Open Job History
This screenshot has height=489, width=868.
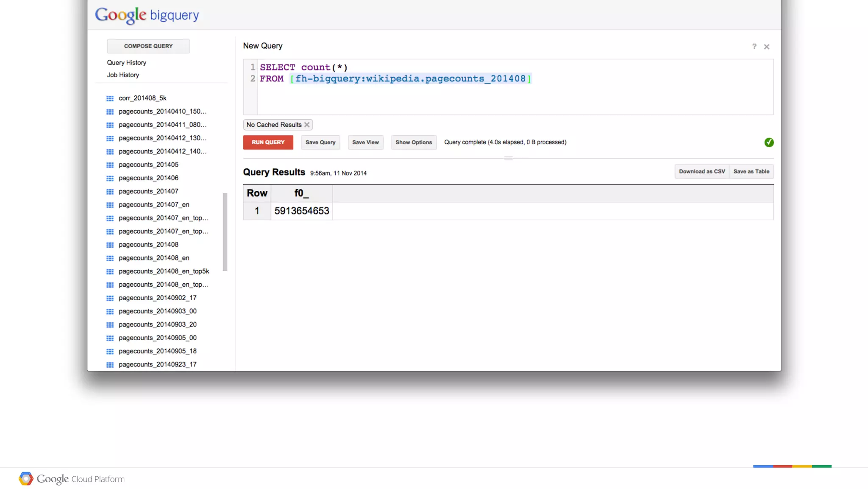[123, 75]
